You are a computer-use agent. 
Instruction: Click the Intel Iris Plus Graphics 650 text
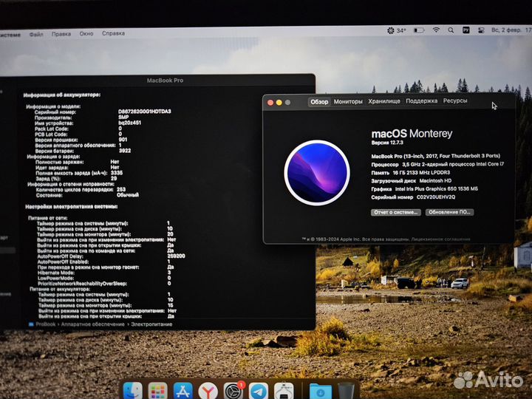click(437, 189)
